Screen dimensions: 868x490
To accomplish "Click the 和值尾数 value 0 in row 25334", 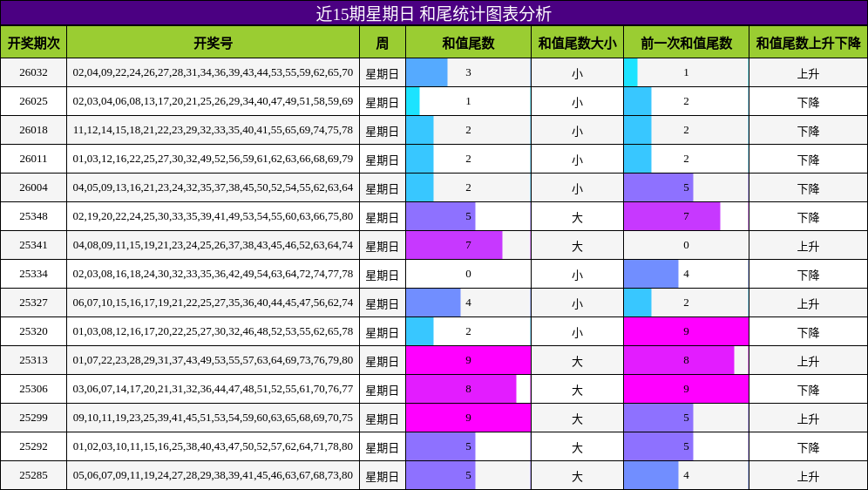I will [x=468, y=274].
